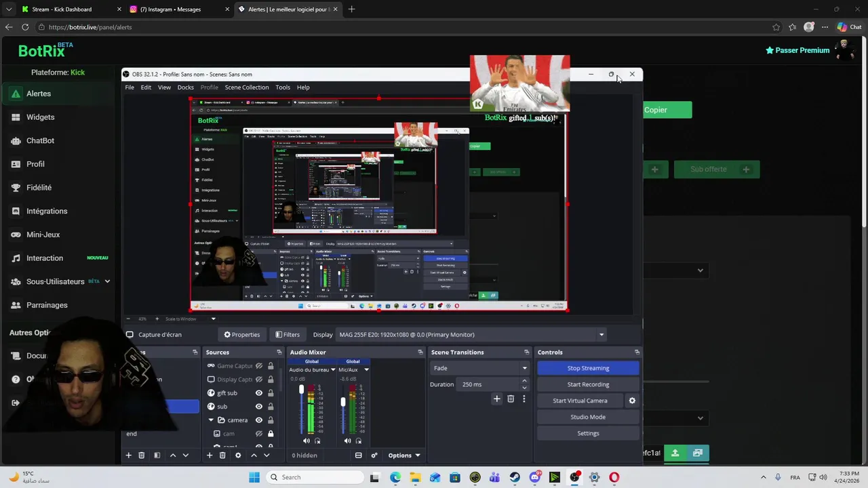868x488 pixels.
Task: Remove the selected source
Action: click(x=222, y=455)
